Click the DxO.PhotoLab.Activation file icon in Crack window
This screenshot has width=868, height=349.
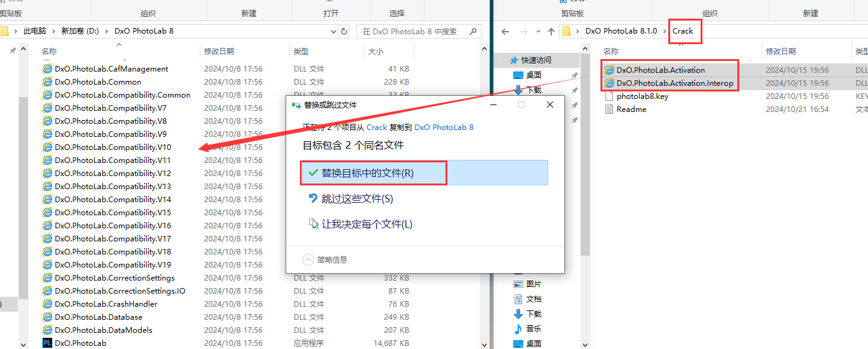point(609,70)
